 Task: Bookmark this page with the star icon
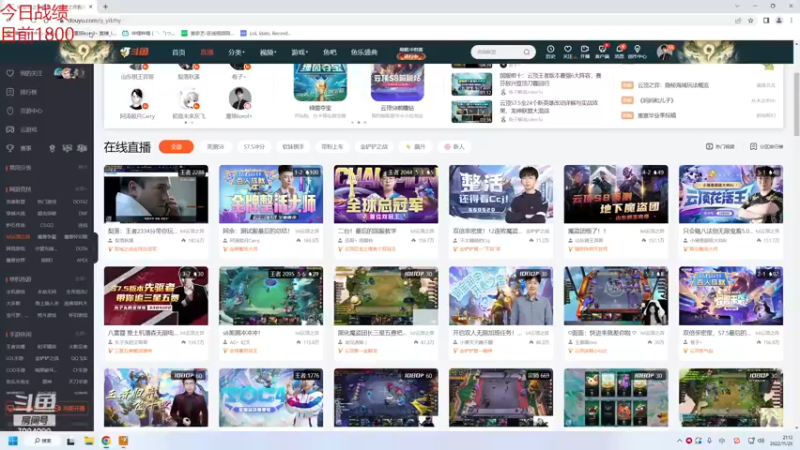click(751, 20)
